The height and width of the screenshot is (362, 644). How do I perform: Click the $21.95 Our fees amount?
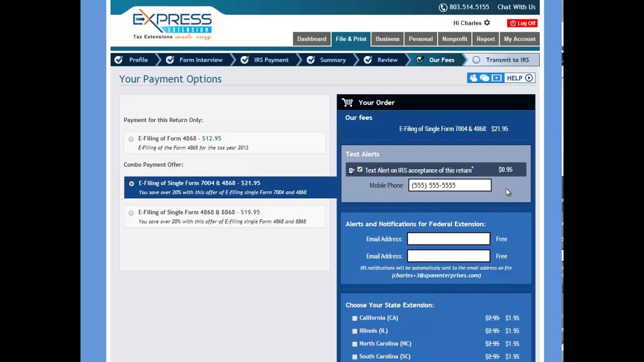coord(500,129)
